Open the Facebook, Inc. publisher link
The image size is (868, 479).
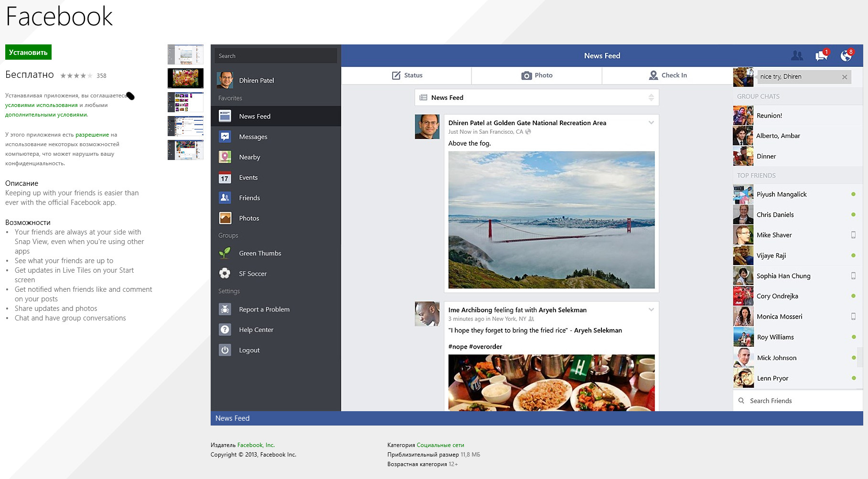tap(256, 445)
